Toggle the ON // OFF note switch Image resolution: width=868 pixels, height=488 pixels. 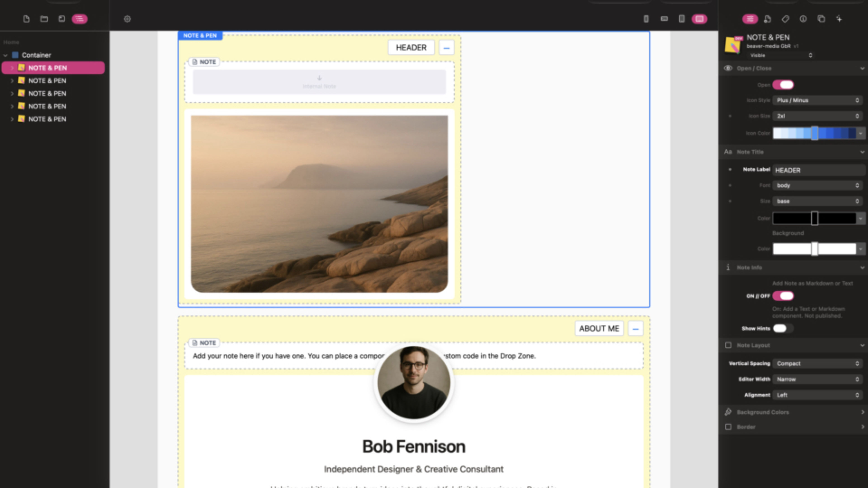click(783, 296)
